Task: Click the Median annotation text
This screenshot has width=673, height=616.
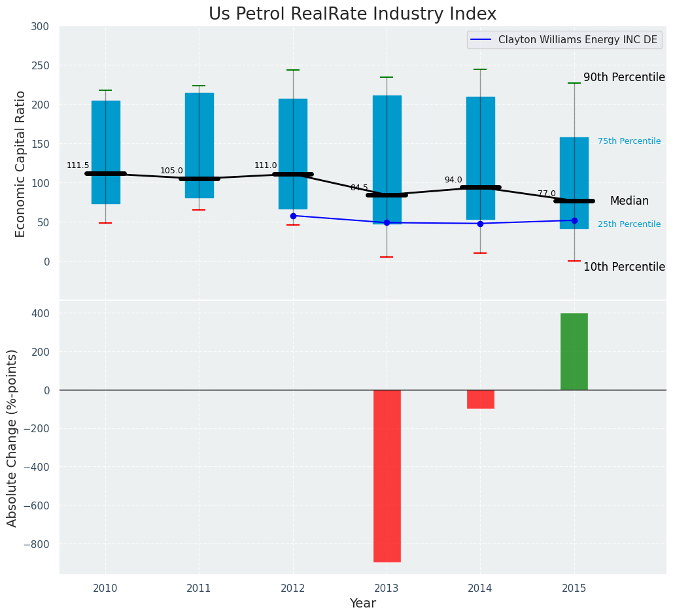Action: click(x=629, y=201)
